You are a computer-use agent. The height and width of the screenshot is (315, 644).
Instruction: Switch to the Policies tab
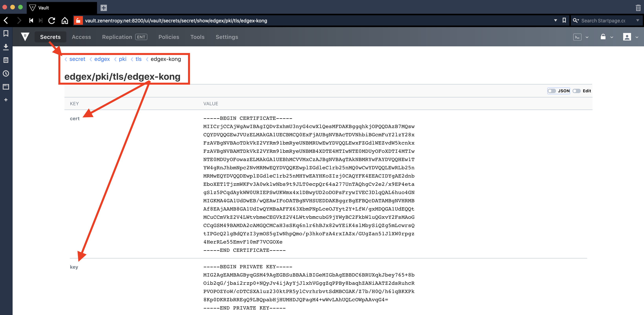169,37
